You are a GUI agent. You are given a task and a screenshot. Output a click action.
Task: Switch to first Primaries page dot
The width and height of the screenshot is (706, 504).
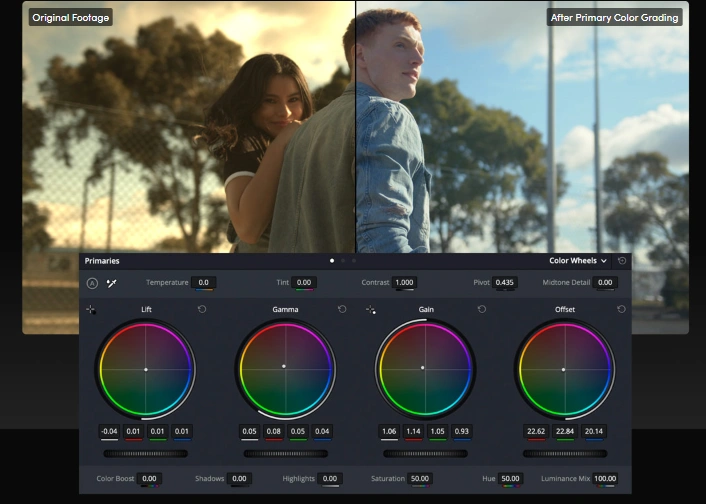pyautogui.click(x=332, y=261)
